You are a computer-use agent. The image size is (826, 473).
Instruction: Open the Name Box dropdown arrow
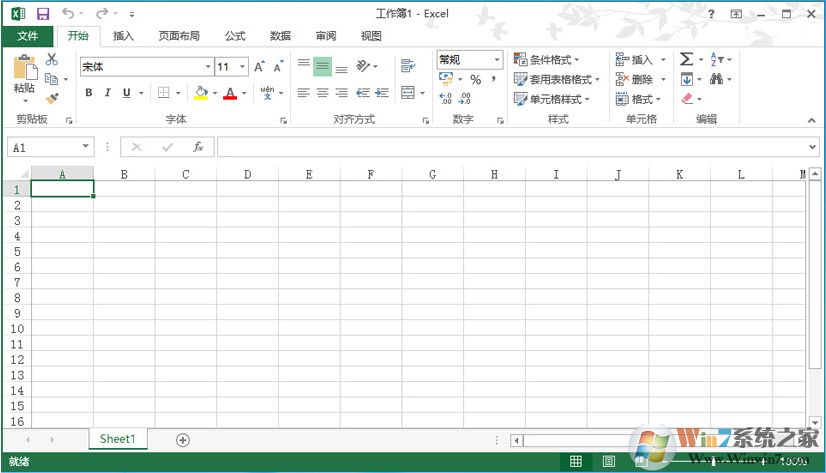coord(85,147)
